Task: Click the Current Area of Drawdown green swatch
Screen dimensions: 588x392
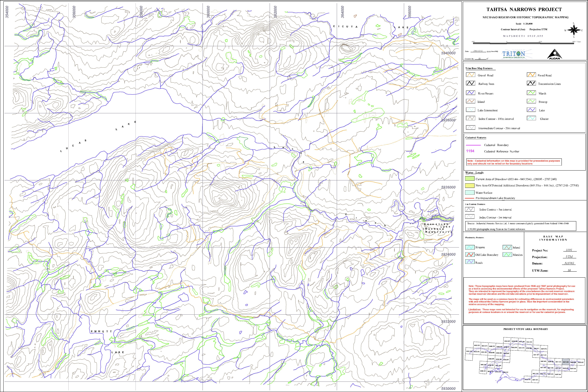Action: [x=469, y=179]
